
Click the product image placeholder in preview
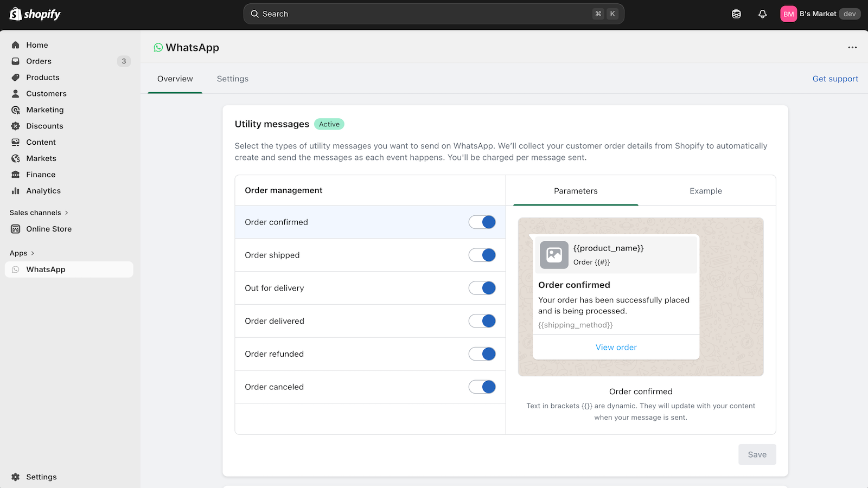click(554, 255)
